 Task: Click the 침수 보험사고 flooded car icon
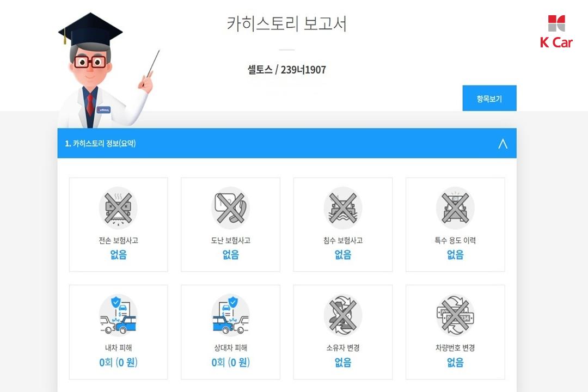[343, 208]
